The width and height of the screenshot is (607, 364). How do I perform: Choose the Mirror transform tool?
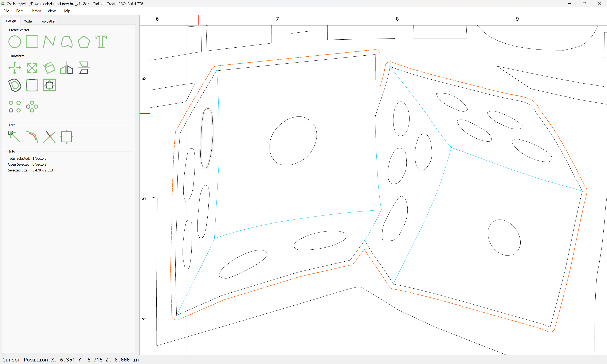point(67,68)
